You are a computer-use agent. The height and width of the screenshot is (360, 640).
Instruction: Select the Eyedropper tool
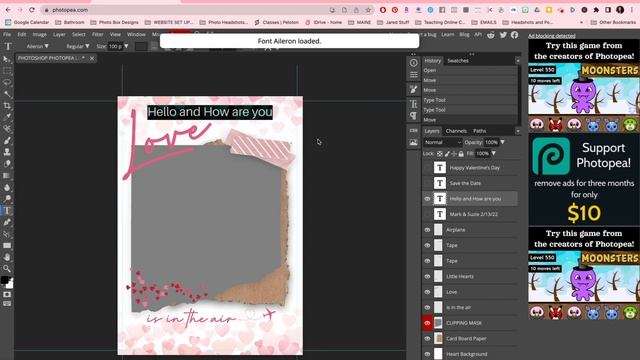click(x=7, y=117)
